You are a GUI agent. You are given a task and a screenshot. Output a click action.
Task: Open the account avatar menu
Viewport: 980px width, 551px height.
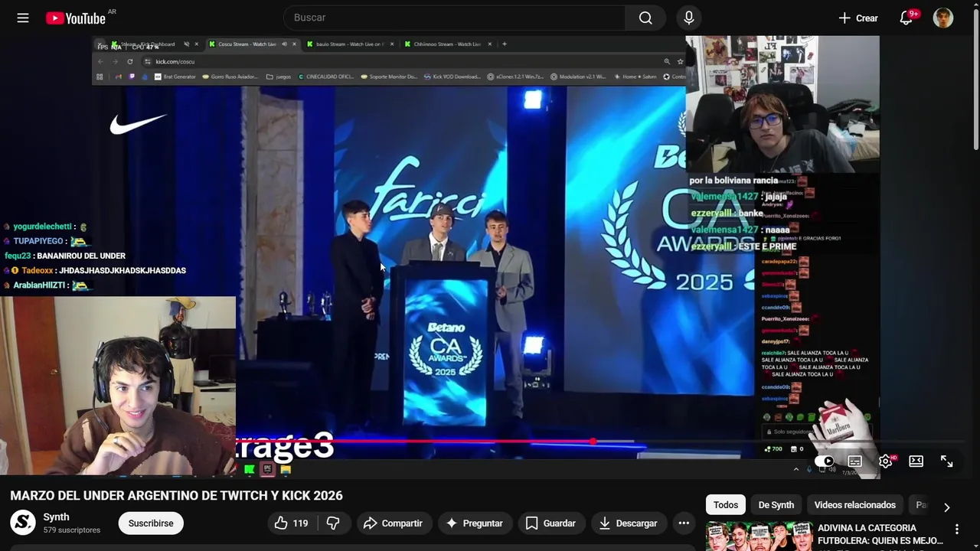(943, 18)
